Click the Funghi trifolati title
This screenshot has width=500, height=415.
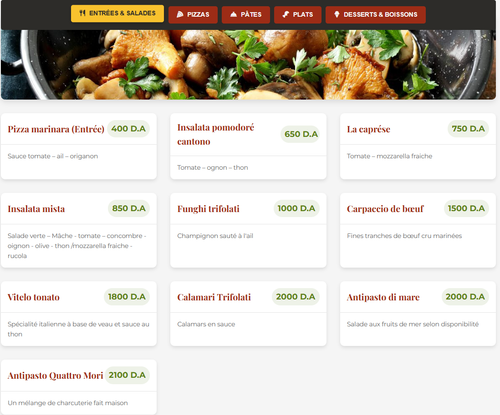tap(208, 209)
